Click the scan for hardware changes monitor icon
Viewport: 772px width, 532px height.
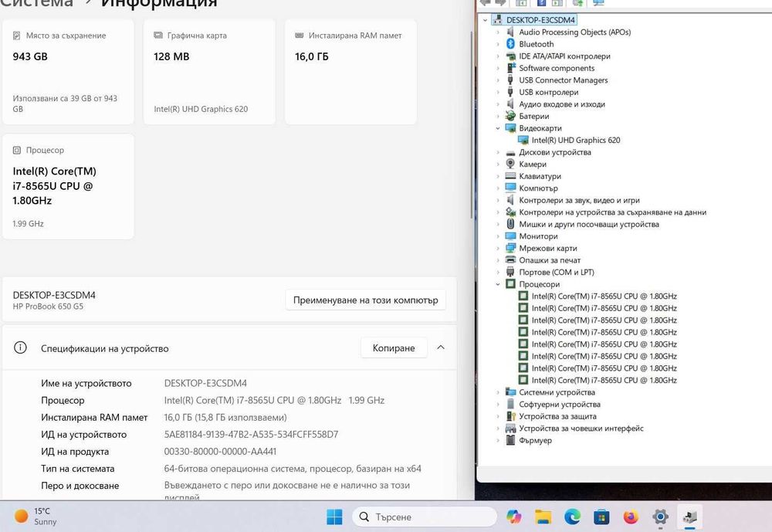[598, 3]
